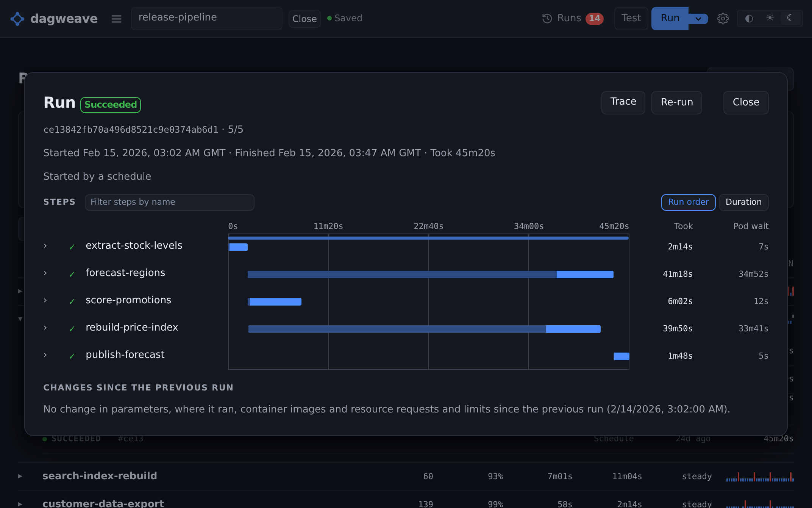Click the extract-stock-levels timeline bar
Viewport: 812px width, 508px height.
click(238, 247)
